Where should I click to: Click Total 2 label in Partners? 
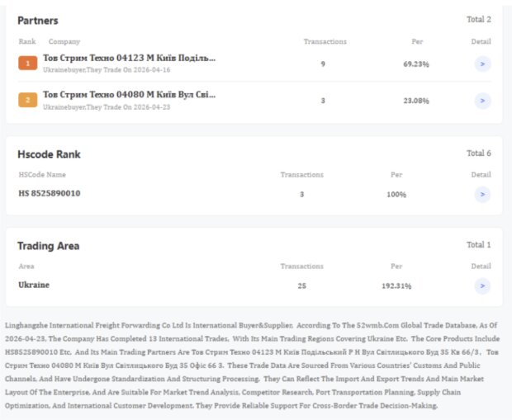[x=479, y=20]
